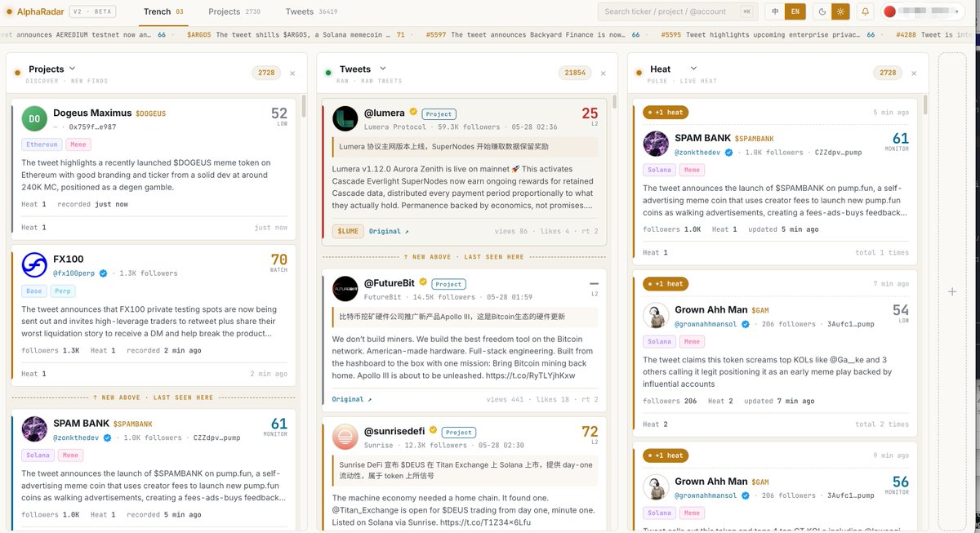This screenshot has height=533, width=980.
Task: Focus the search ticker/project/account field
Action: (x=678, y=11)
